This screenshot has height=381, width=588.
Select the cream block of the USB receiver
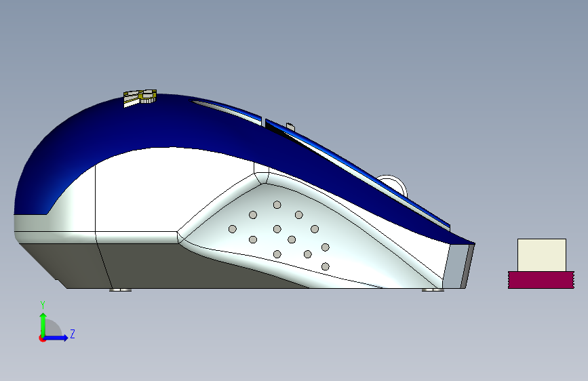pos(541,255)
